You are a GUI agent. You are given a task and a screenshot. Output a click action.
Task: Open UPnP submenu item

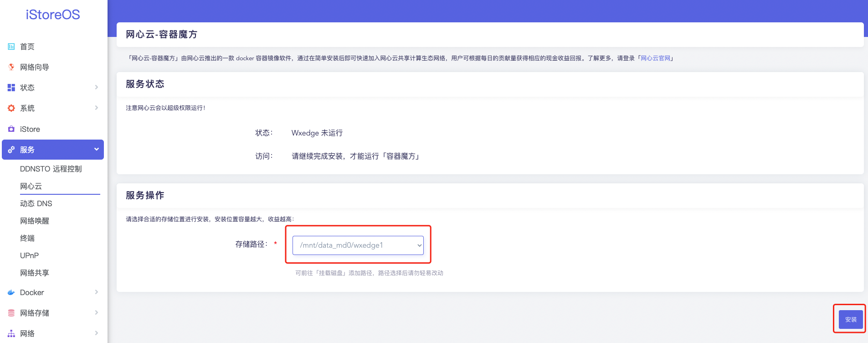click(30, 255)
